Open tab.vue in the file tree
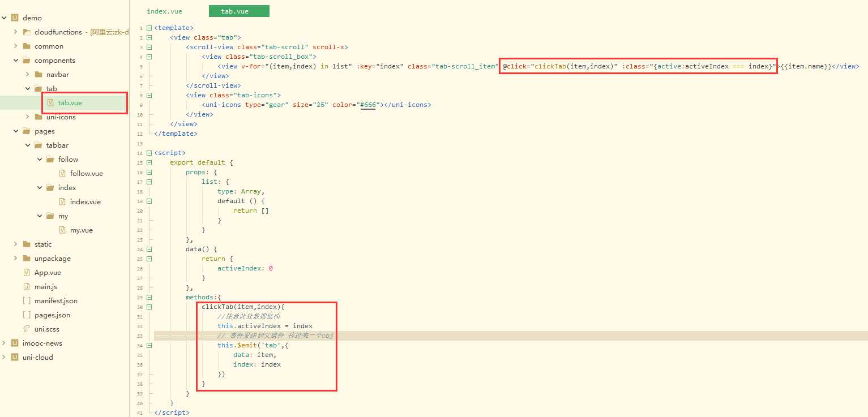 70,103
